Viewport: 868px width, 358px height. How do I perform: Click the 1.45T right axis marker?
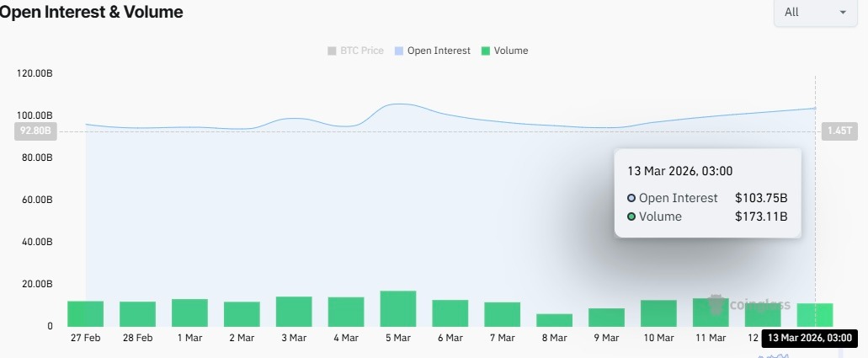click(x=839, y=131)
